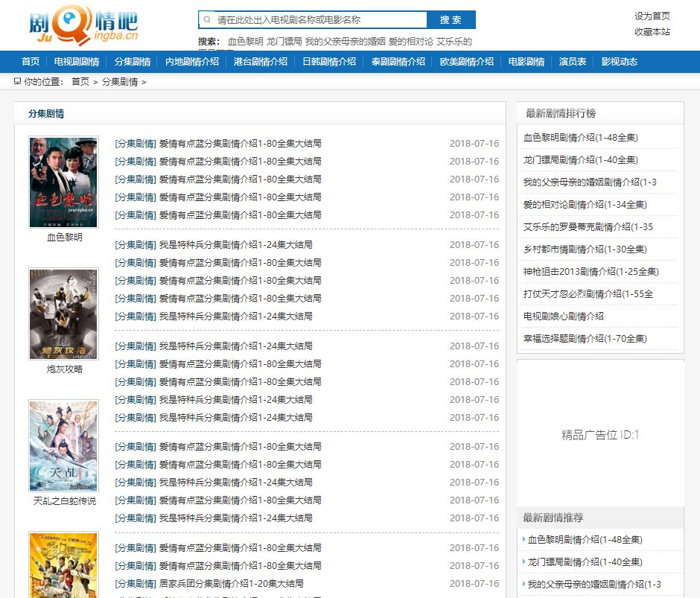Select the 爱的相对论 search suggestion
Screen dimensions: 700x598
click(x=411, y=42)
